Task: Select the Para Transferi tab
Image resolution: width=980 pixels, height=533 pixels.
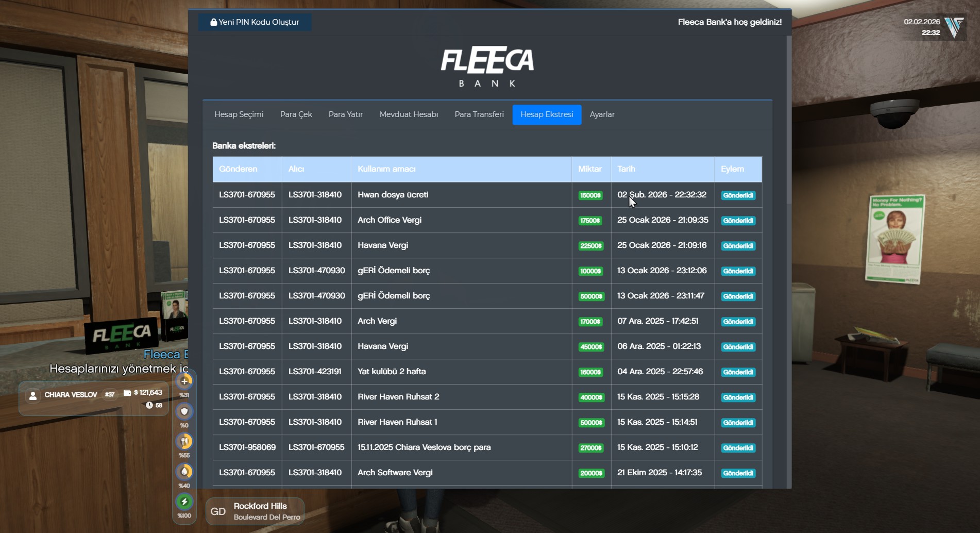Action: [x=479, y=114]
